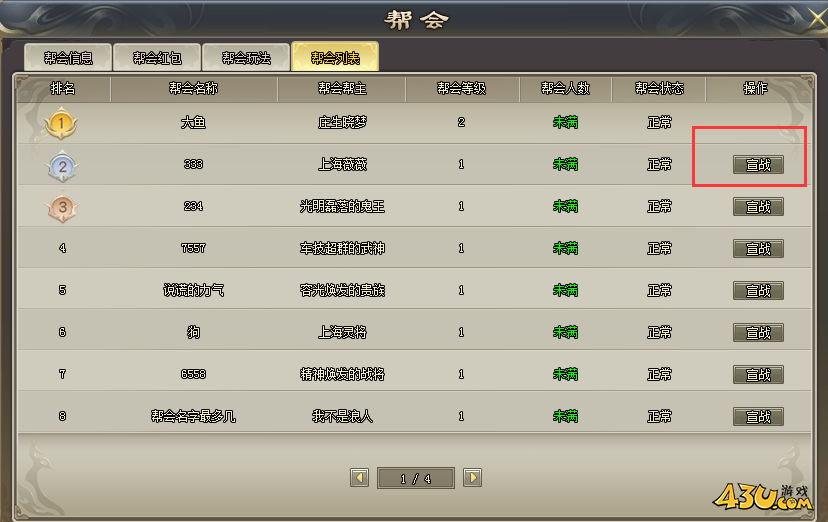
Task: Click the bronze rank 3 medal icon
Action: (62, 207)
